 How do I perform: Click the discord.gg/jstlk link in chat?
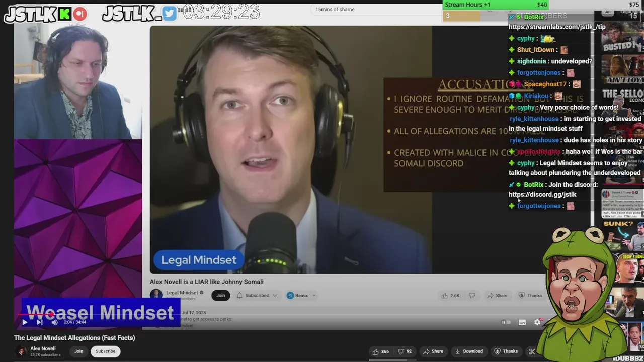coord(542,194)
